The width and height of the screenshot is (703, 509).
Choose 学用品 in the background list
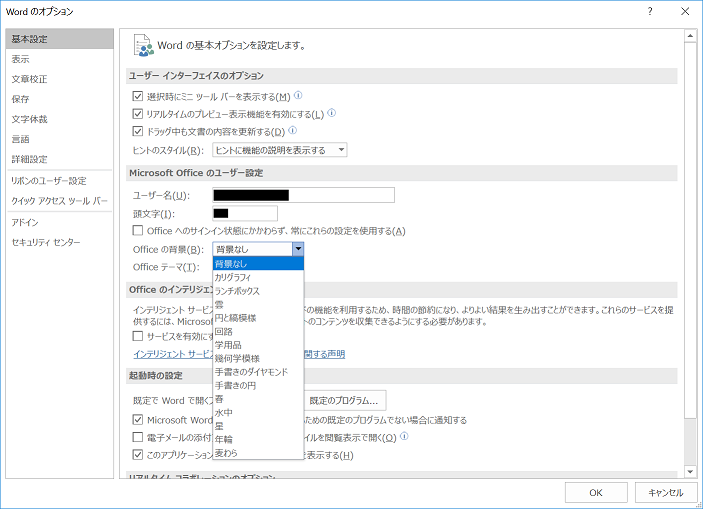tap(258, 345)
